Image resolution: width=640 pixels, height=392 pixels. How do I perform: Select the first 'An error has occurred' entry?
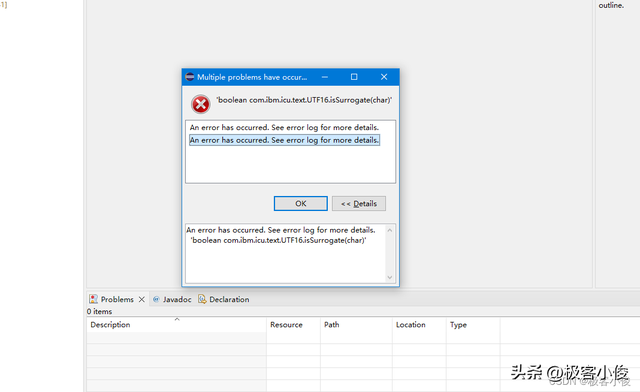coord(284,127)
